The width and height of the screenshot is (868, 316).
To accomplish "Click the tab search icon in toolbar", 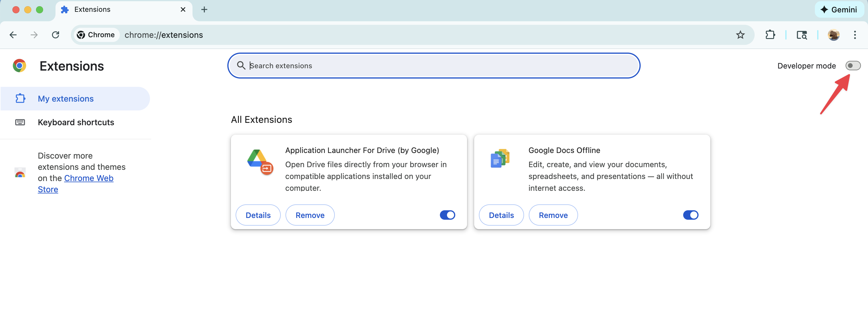I will click(x=802, y=35).
